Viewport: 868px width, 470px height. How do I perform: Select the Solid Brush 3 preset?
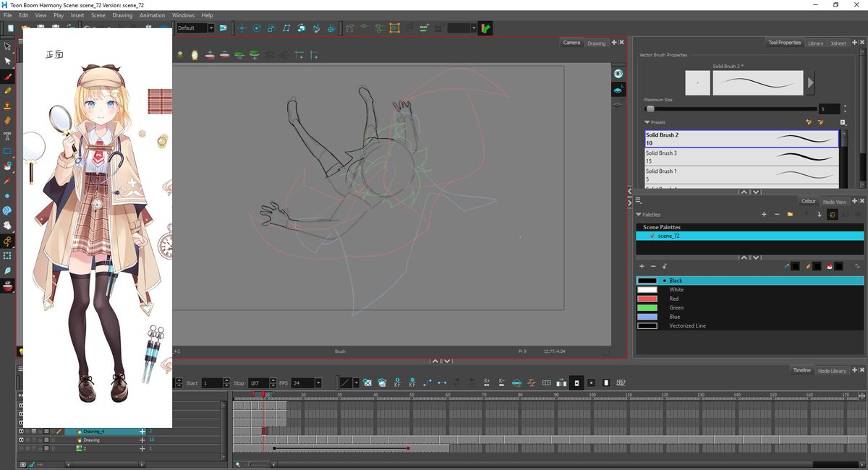point(742,157)
